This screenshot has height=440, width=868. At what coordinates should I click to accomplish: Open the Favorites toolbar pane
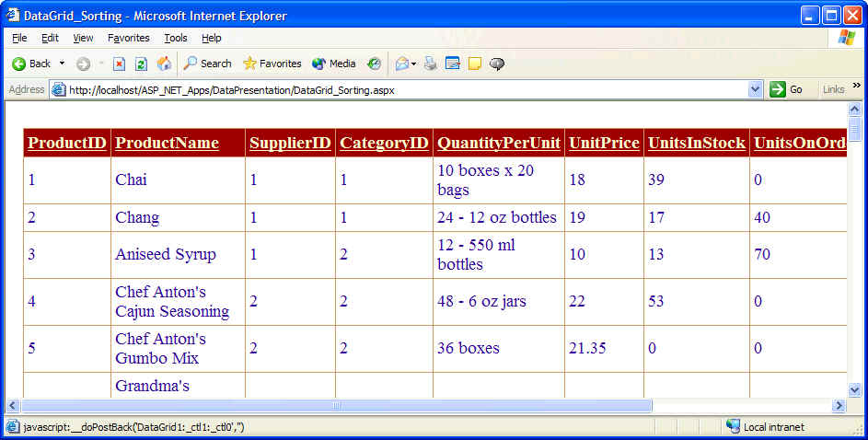click(272, 64)
